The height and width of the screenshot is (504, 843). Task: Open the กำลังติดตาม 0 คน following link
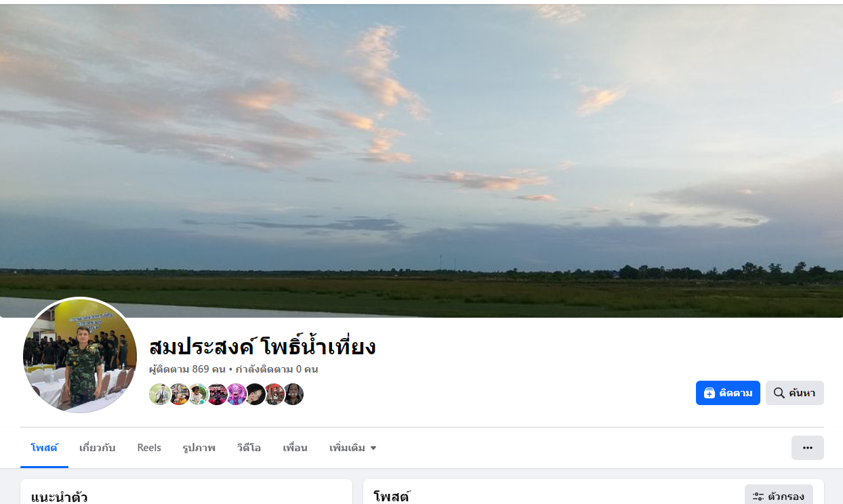[277, 370]
